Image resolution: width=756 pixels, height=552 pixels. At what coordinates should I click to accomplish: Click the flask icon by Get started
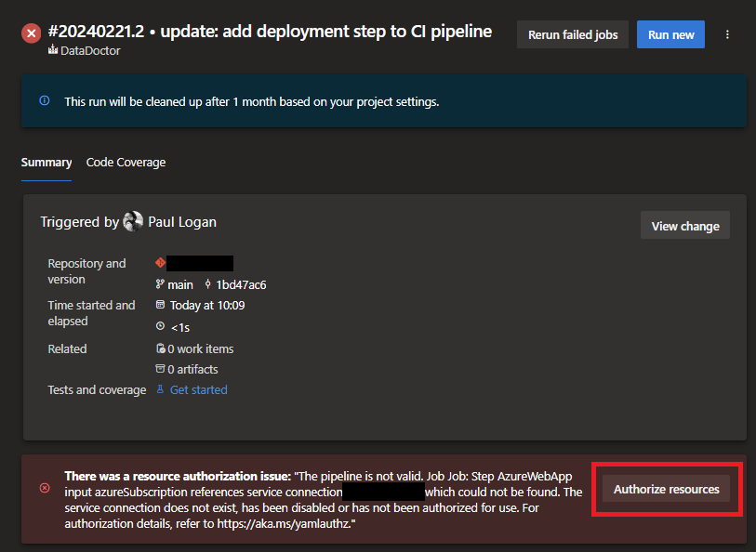coord(160,389)
